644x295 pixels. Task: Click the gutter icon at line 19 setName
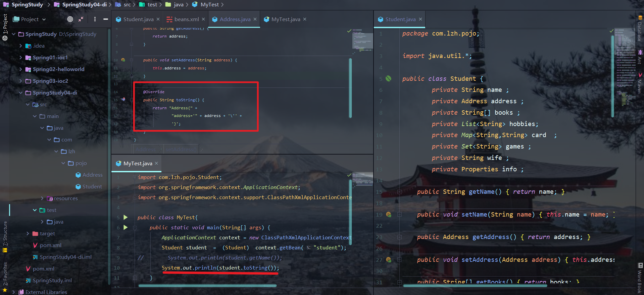pos(389,215)
